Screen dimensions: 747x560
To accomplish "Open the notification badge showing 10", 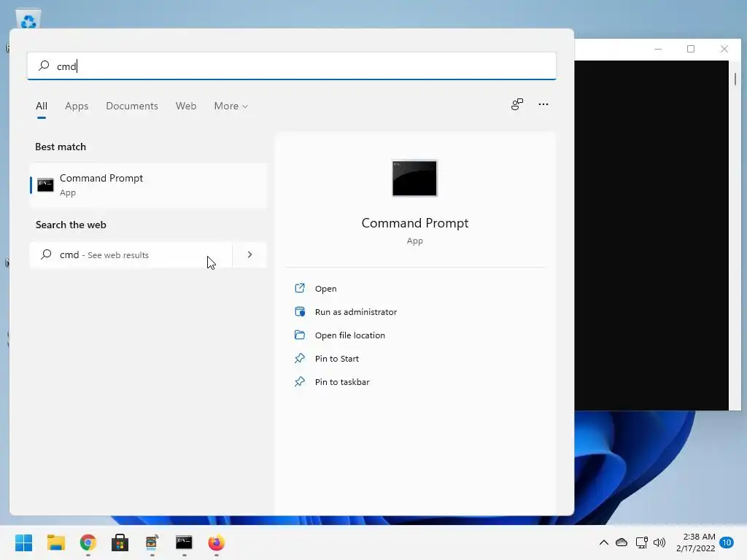I will tap(727, 542).
